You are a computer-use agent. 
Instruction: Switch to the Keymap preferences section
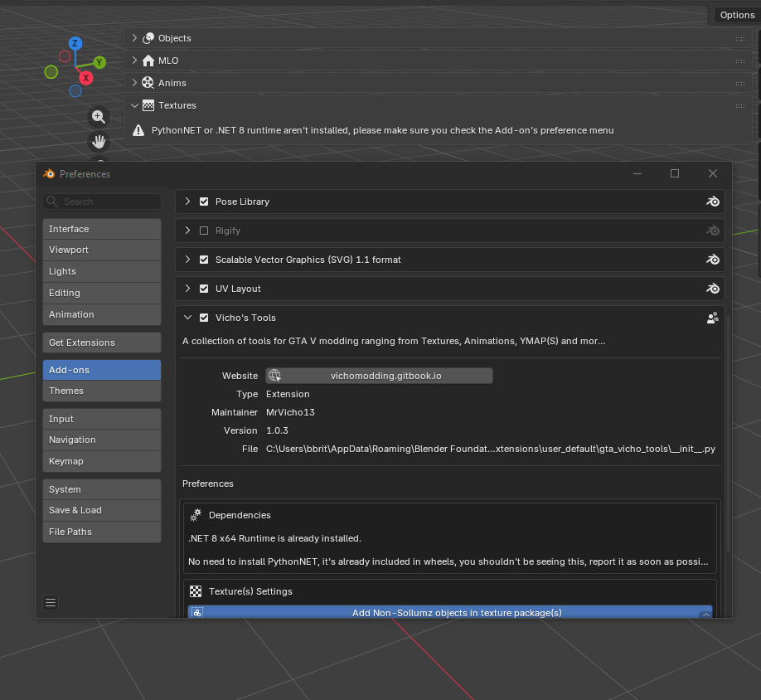tap(102, 461)
